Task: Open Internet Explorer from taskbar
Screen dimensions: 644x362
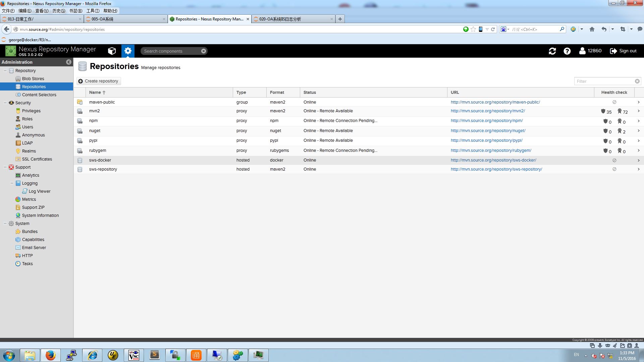Action: [x=92, y=355]
